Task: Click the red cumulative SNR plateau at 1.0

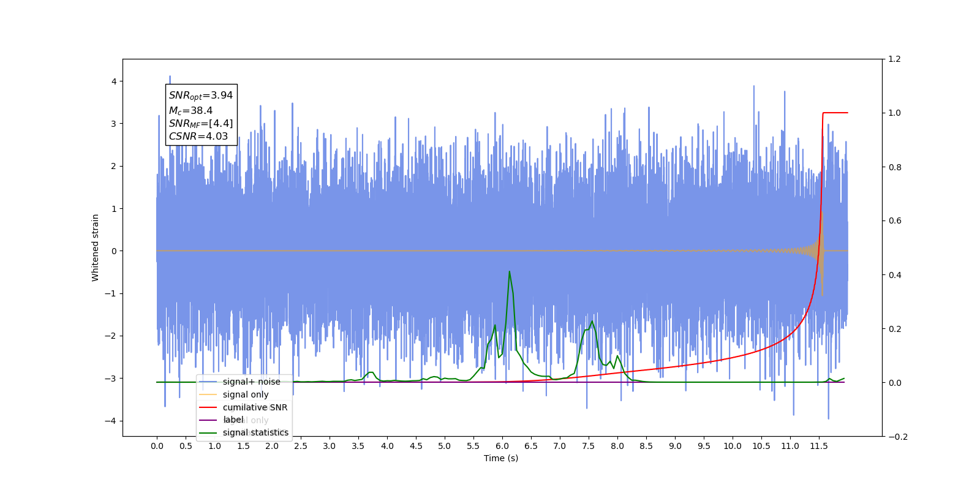Action: 835,113
